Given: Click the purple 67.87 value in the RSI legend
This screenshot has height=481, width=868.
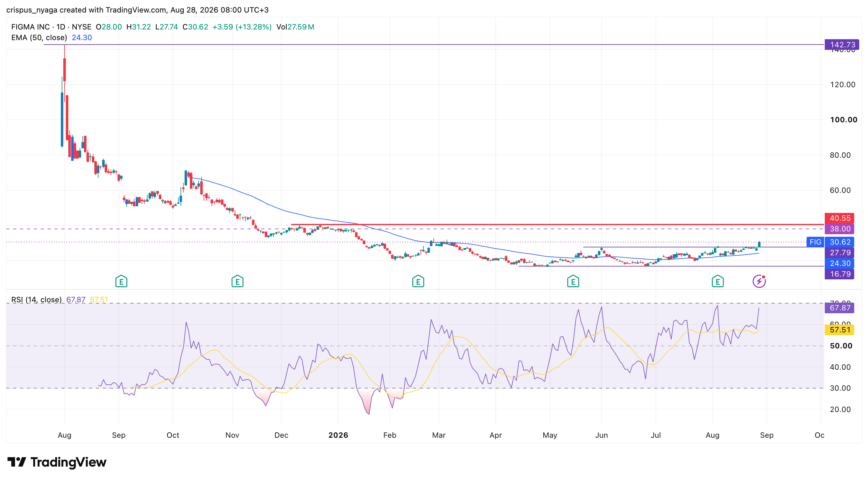Looking at the screenshot, I should (76, 300).
